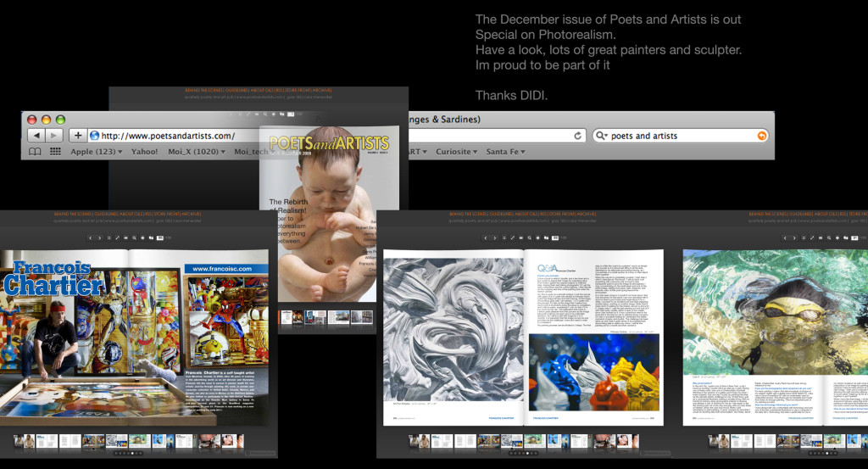Click the yellow minimize button in Safari

[46, 120]
